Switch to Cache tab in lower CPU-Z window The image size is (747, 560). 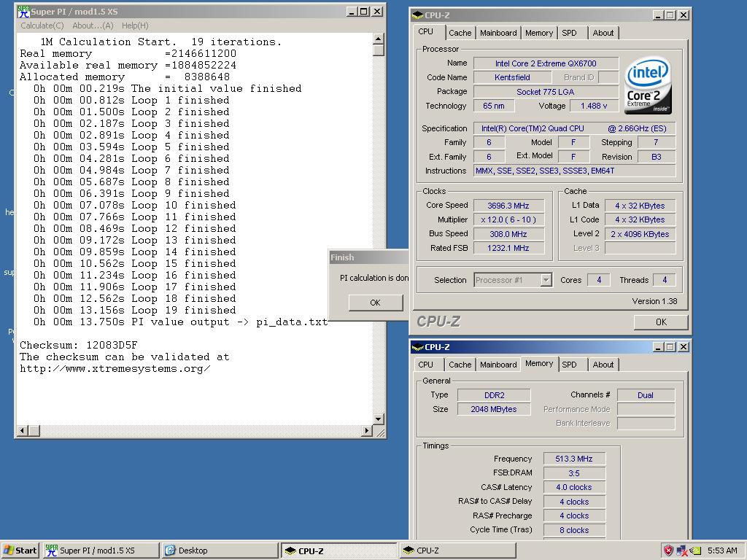coord(460,365)
